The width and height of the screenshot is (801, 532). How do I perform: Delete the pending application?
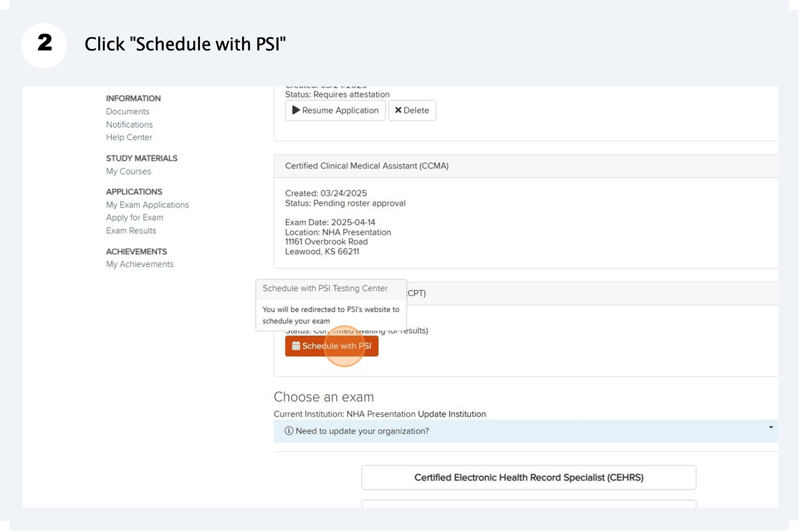click(x=412, y=110)
